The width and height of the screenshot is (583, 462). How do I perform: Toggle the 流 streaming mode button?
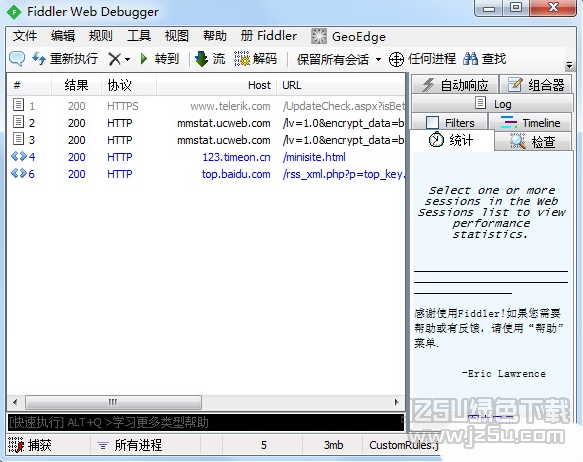pos(210,59)
